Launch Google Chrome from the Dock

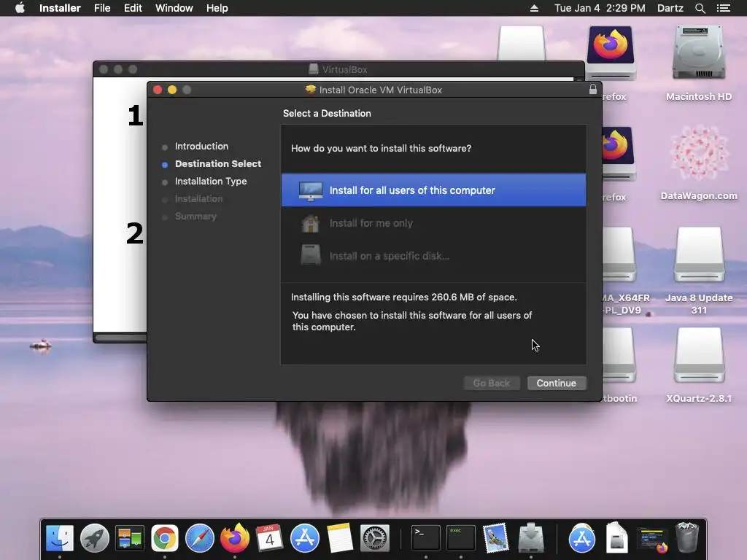[x=164, y=538]
